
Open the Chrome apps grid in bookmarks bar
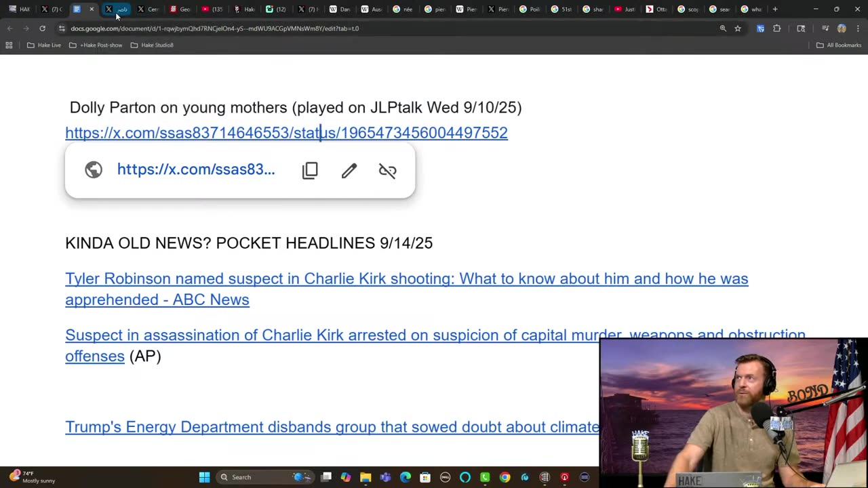click(9, 45)
